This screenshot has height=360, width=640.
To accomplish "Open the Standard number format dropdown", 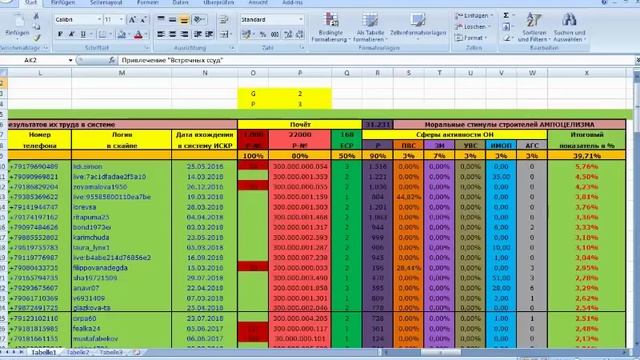I will [x=301, y=20].
